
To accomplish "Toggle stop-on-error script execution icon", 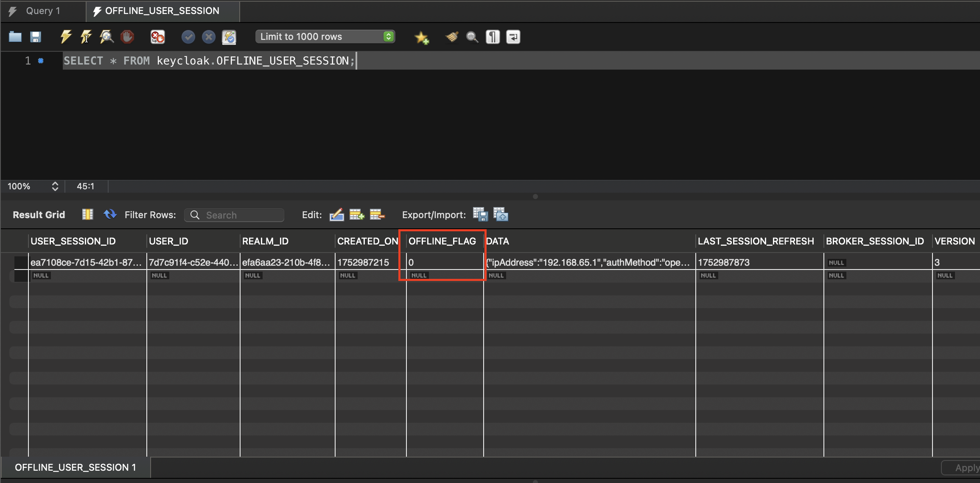I will (157, 37).
